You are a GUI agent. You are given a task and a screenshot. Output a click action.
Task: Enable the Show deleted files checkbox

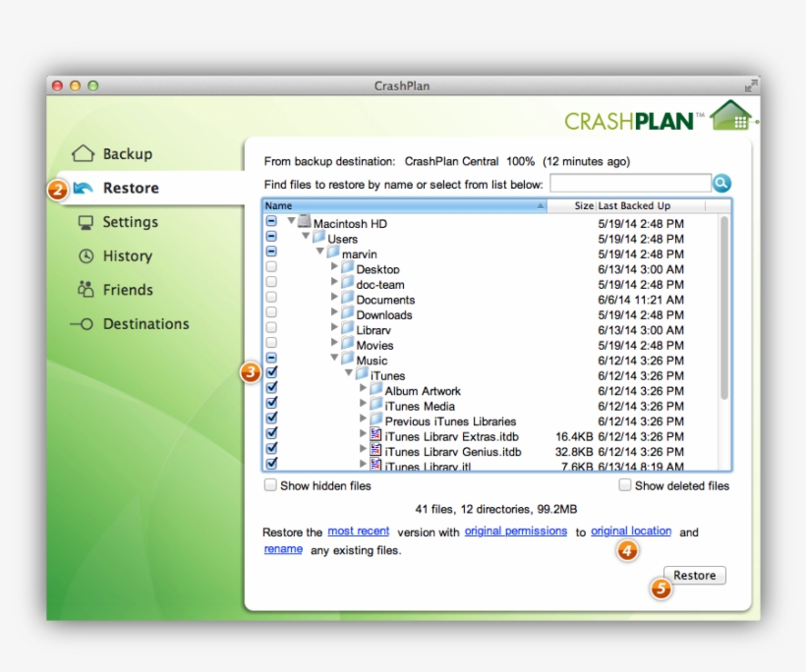[x=624, y=485]
